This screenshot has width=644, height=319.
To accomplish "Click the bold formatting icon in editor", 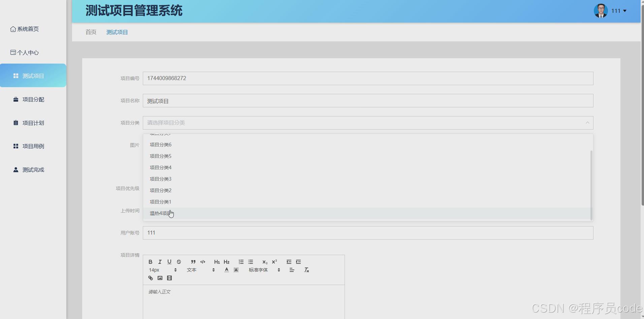I will point(151,262).
